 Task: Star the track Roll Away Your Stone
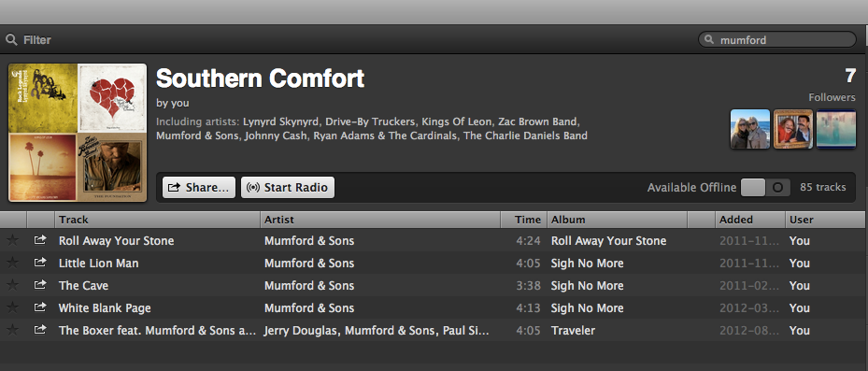(x=12, y=240)
